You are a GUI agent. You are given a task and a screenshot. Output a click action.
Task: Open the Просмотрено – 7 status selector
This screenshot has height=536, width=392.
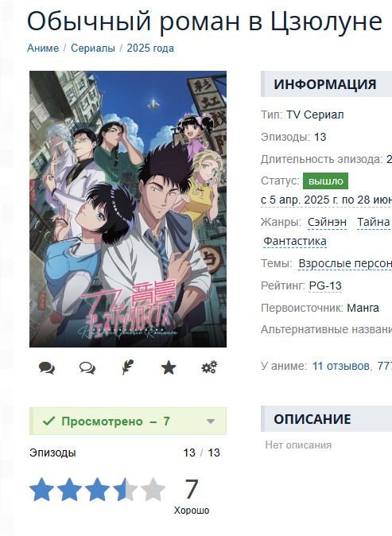(x=128, y=421)
